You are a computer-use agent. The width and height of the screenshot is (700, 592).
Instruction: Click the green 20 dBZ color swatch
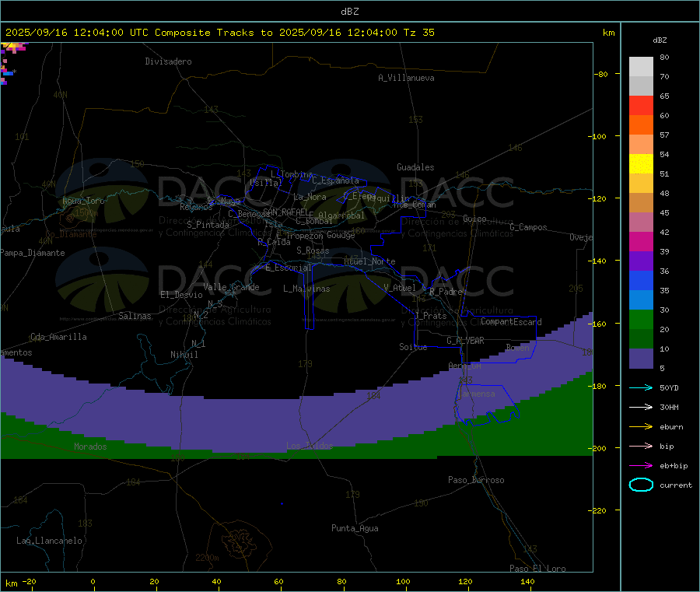click(641, 319)
